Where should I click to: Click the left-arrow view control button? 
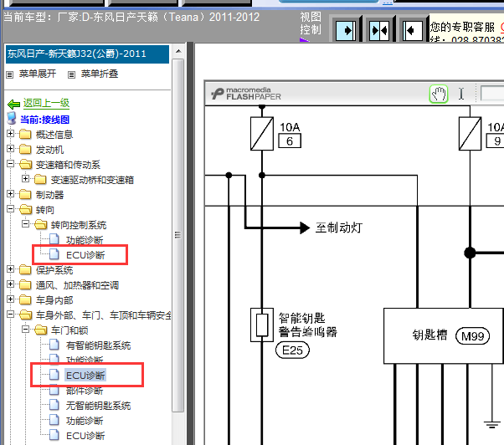pyautogui.click(x=413, y=30)
